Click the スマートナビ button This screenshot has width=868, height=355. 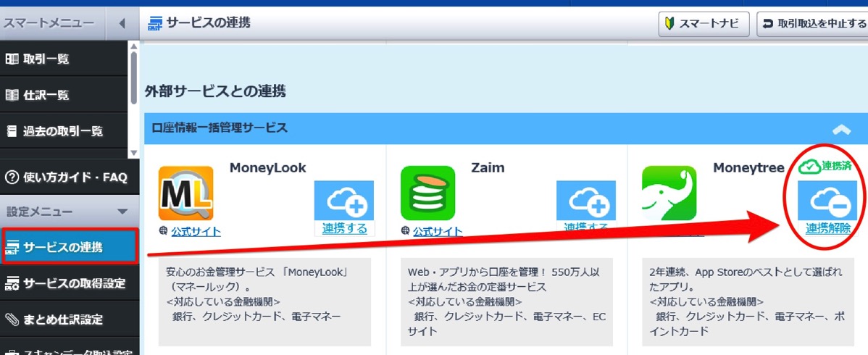703,24
